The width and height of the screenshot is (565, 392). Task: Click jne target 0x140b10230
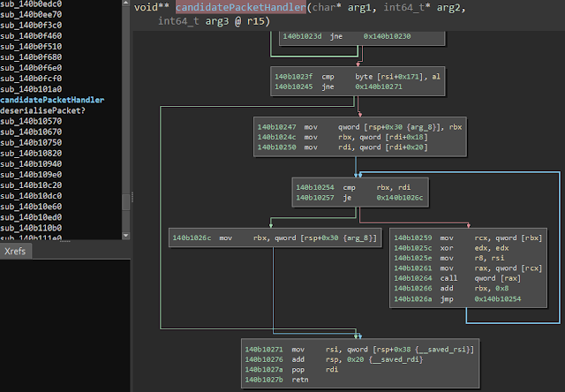coord(387,36)
